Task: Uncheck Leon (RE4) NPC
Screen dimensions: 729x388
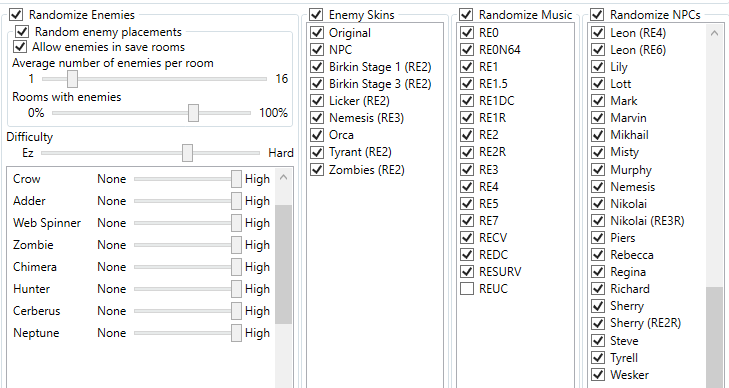Action: click(x=598, y=33)
